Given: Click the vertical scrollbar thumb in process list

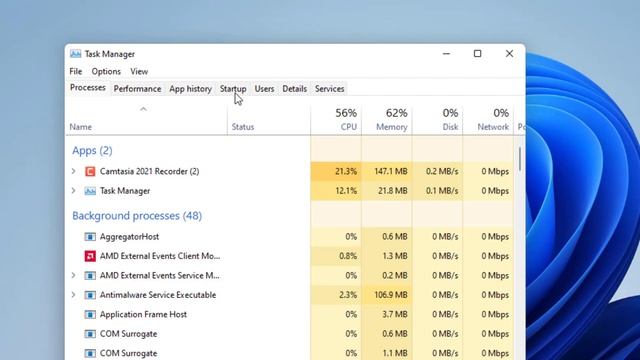Looking at the screenshot, I should click(x=520, y=159).
